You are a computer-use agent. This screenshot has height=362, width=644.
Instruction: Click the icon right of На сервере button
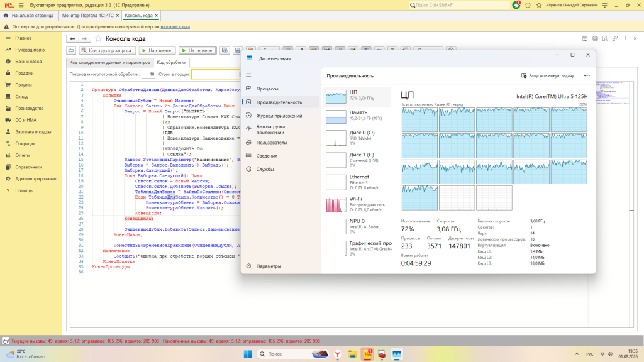point(225,50)
